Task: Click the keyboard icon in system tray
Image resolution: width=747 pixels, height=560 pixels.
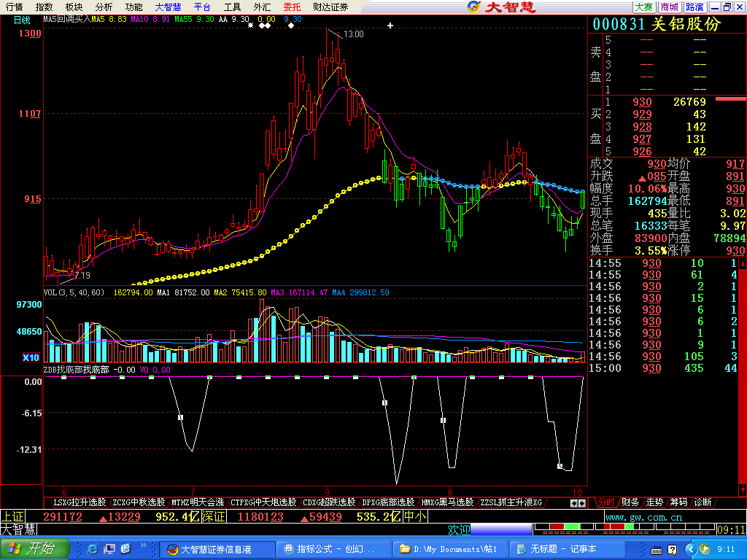Action: click(x=656, y=550)
